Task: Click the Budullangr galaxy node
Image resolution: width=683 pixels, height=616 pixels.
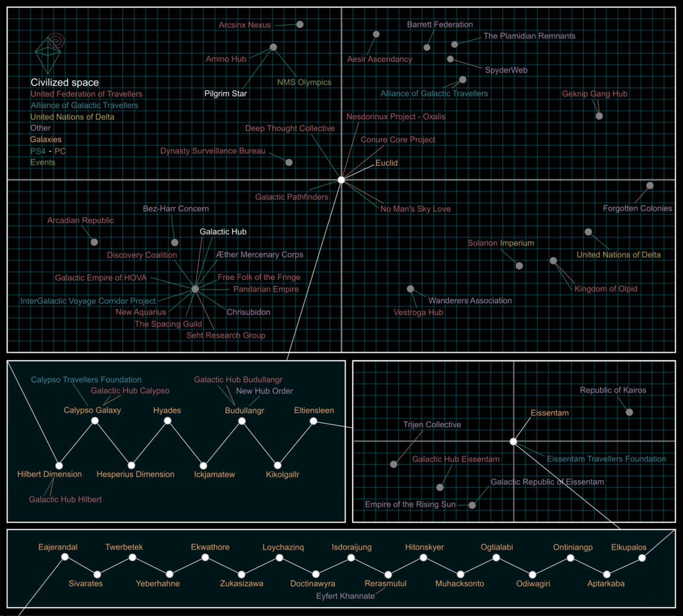Action: (x=242, y=421)
